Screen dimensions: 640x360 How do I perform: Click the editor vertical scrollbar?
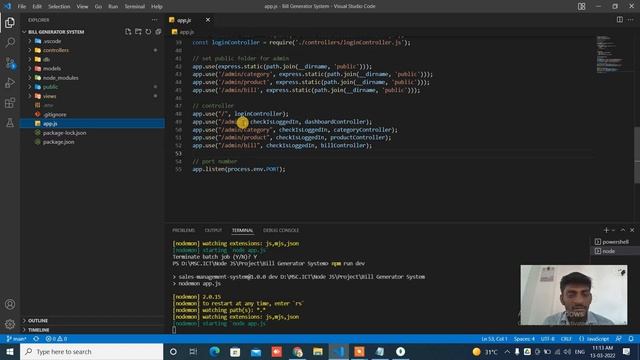coord(637,155)
